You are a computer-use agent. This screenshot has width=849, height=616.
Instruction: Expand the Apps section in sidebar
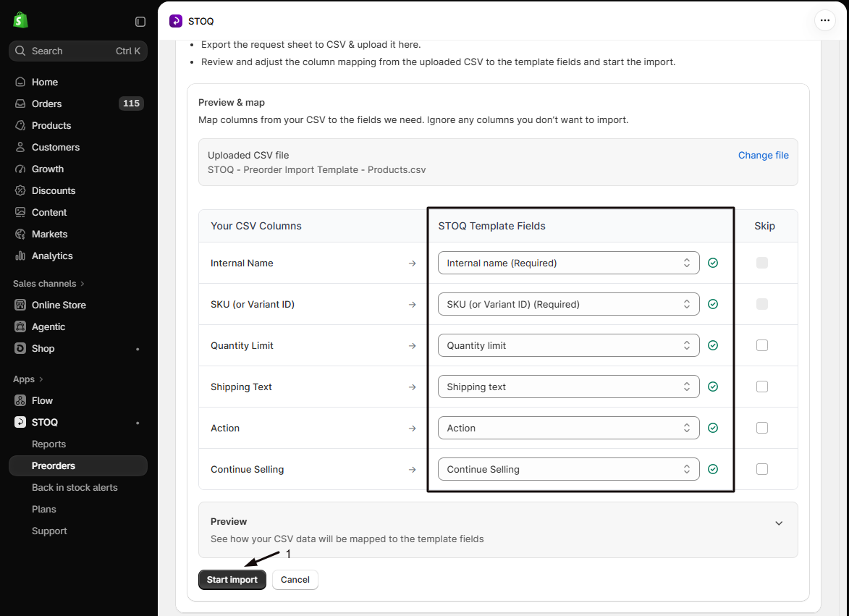28,379
